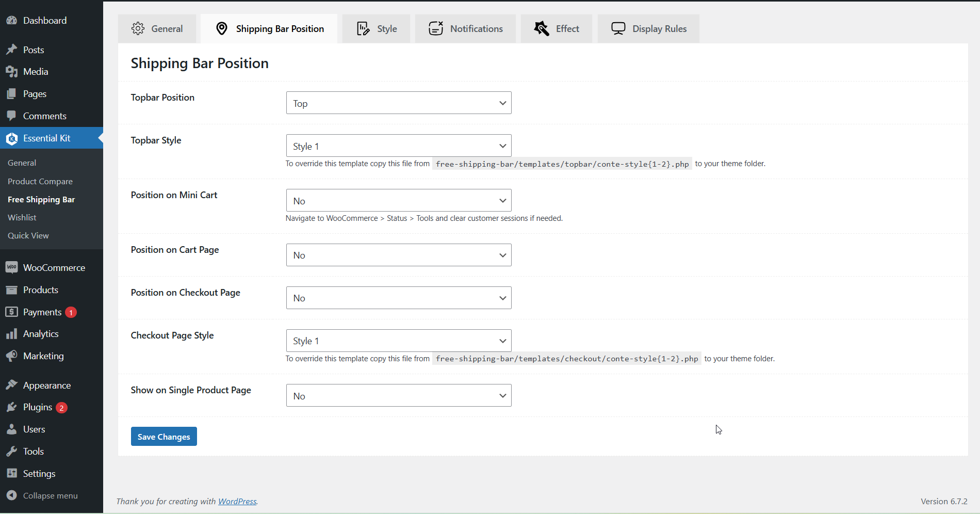Select the Free Shipping Bar submenu item
The height and width of the screenshot is (514, 980).
click(x=41, y=200)
